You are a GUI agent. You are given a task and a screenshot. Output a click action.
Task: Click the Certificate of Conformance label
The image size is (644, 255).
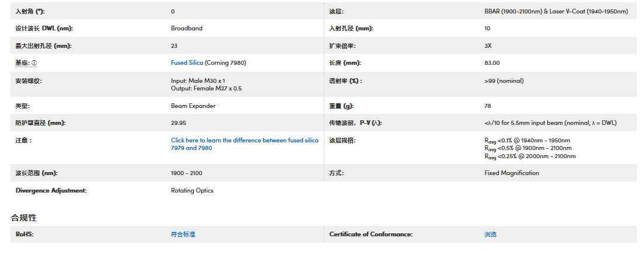click(x=371, y=234)
